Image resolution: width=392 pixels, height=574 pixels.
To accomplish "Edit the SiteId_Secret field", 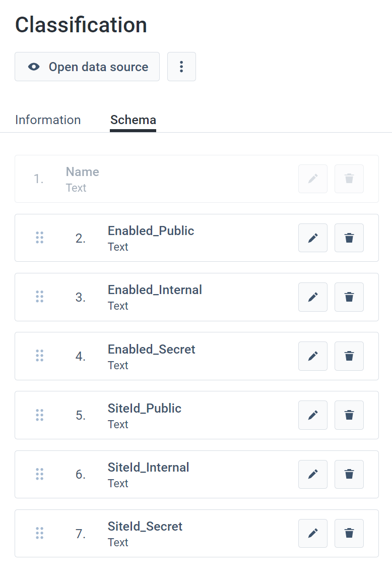I will point(313,533).
